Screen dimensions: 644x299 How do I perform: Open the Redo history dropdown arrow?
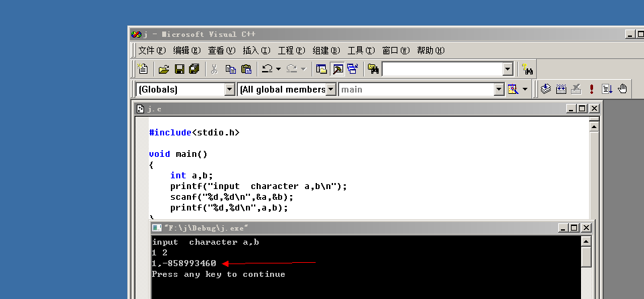click(304, 69)
